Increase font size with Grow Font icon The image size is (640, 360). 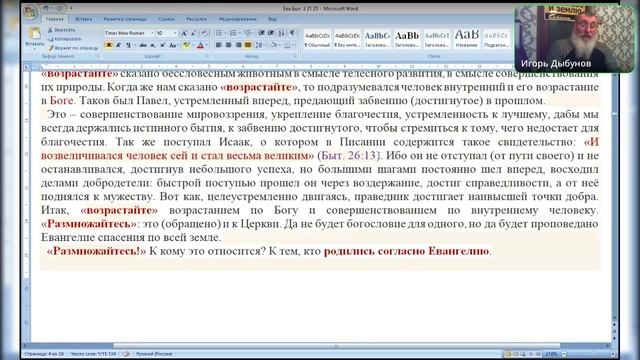click(x=184, y=33)
